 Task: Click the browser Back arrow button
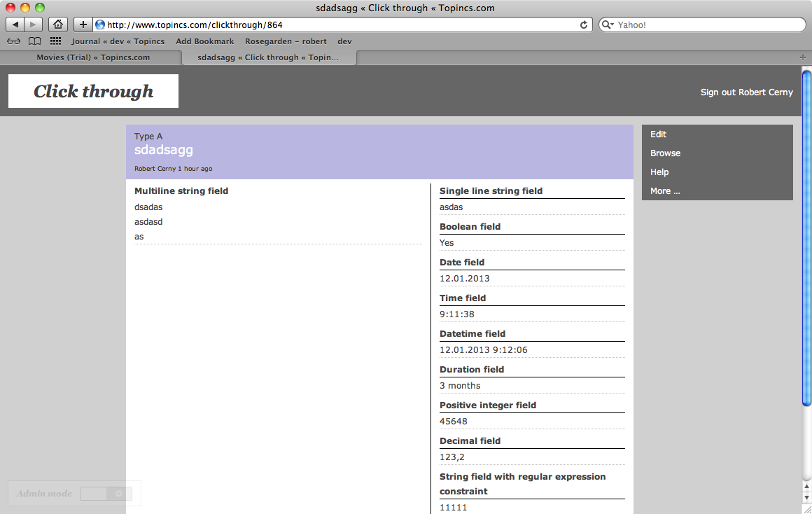coord(15,25)
